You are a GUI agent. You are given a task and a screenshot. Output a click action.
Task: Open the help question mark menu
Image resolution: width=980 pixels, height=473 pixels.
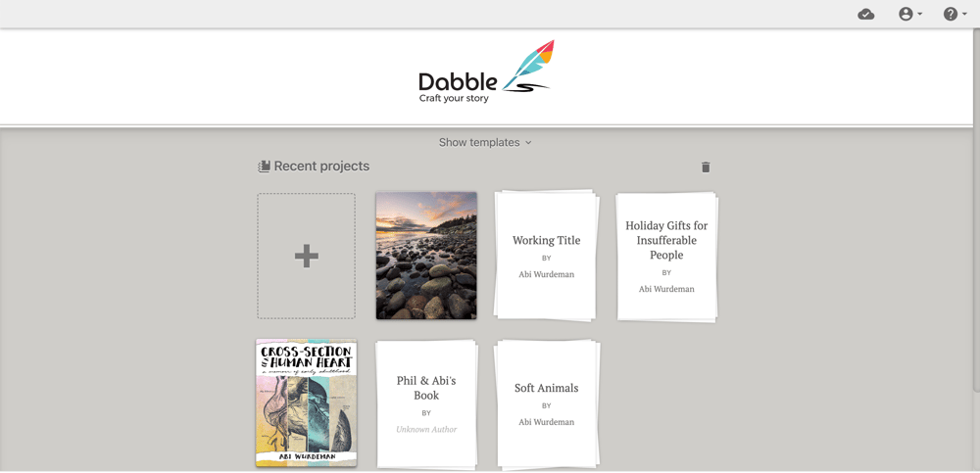955,15
